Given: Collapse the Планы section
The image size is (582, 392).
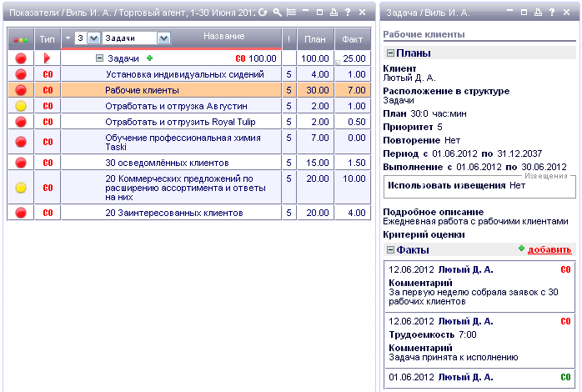Looking at the screenshot, I should (x=390, y=53).
